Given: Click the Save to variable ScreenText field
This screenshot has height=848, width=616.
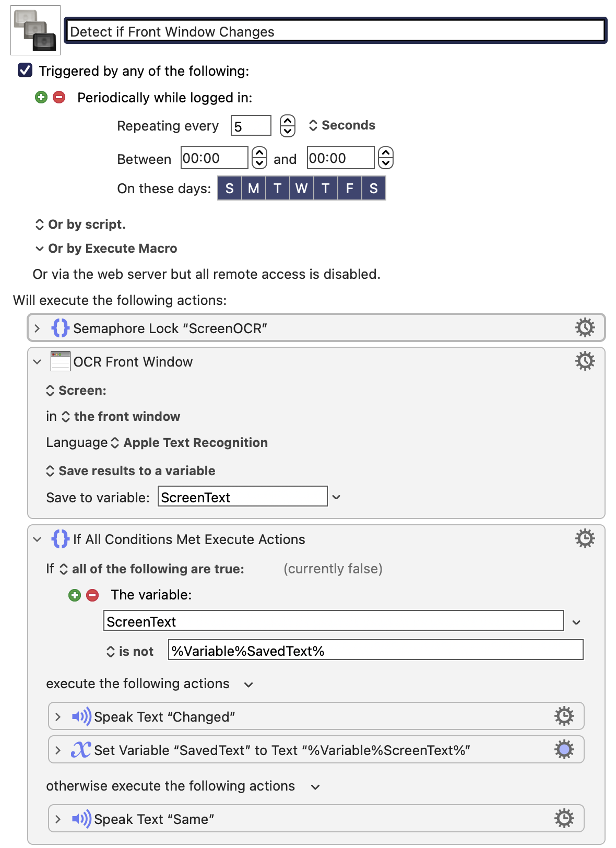Looking at the screenshot, I should coord(242,497).
